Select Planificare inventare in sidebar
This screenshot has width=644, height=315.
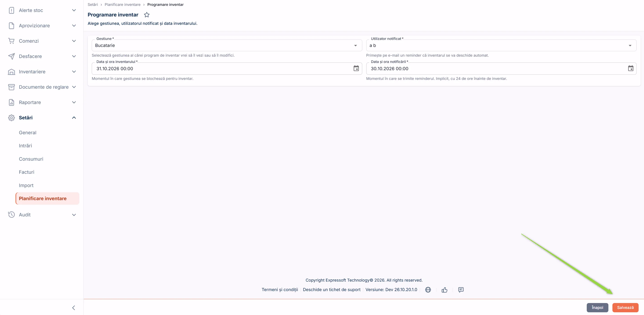click(48, 198)
